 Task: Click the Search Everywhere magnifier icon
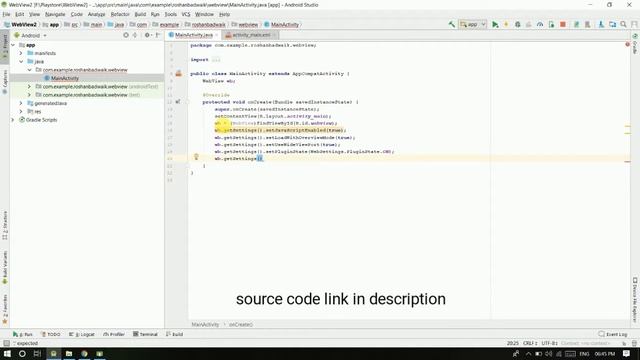[x=623, y=24]
